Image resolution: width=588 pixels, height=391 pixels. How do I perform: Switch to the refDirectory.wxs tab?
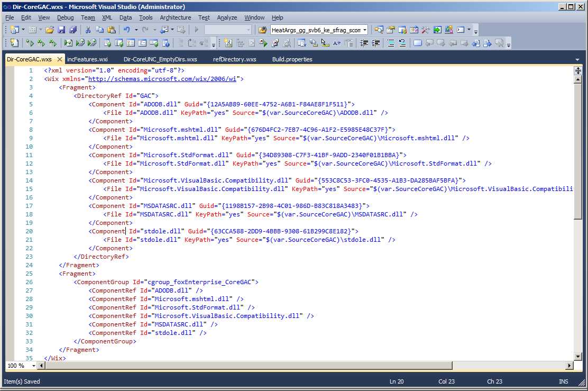(234, 59)
